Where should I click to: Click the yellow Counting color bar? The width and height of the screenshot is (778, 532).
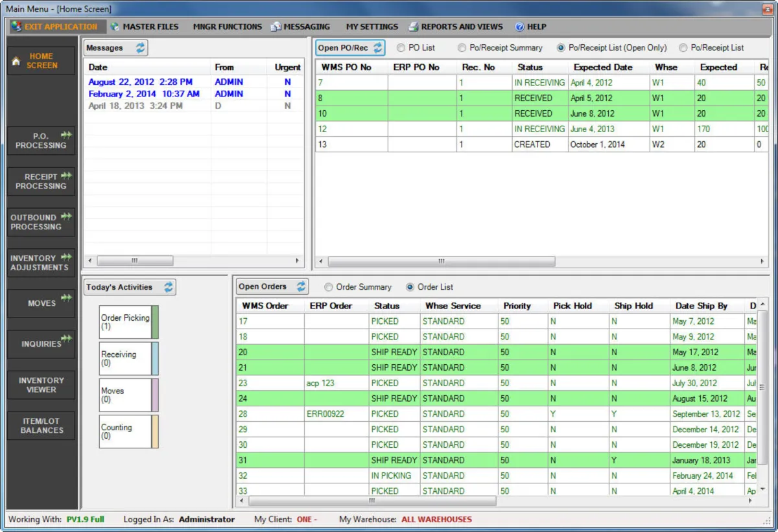[155, 432]
